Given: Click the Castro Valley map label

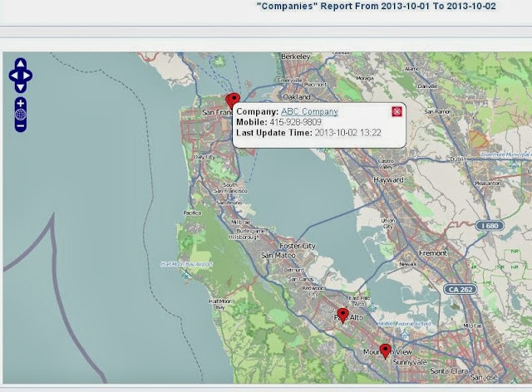Looking at the screenshot, I should point(386,164).
